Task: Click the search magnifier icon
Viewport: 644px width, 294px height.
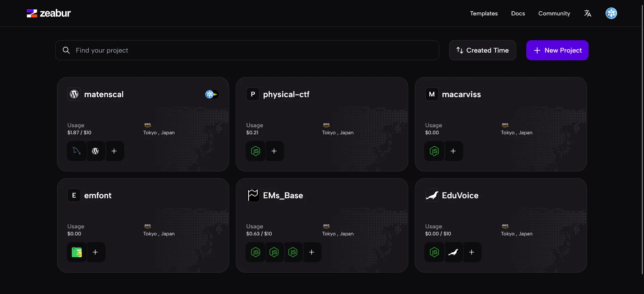Action: coord(66,50)
